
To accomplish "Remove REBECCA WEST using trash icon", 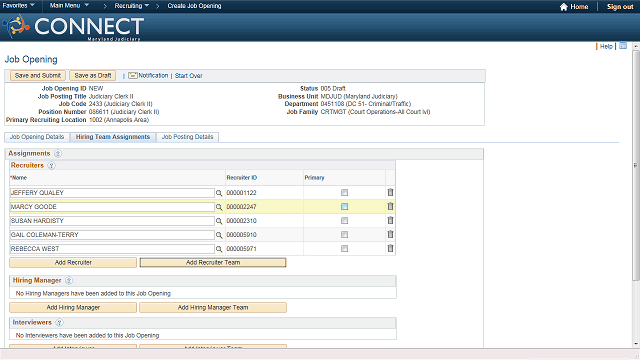I will (390, 248).
